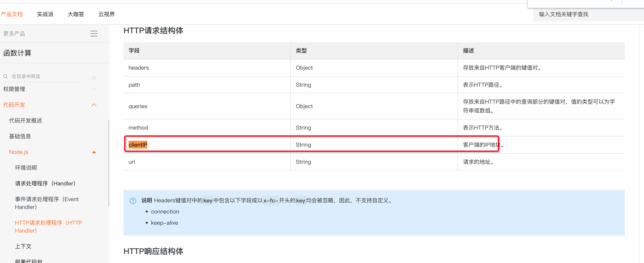Click 表示HTTP路径 description
This screenshot has width=644, height=263.
click(483, 85)
